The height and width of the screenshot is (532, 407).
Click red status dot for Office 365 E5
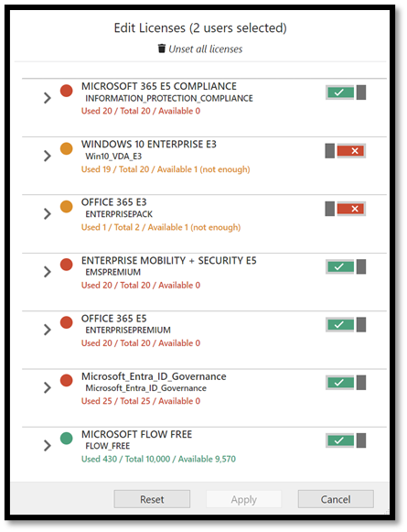pos(67,322)
